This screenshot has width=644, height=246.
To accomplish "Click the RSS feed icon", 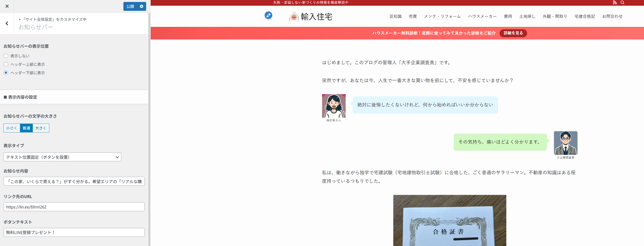I will (x=614, y=3).
